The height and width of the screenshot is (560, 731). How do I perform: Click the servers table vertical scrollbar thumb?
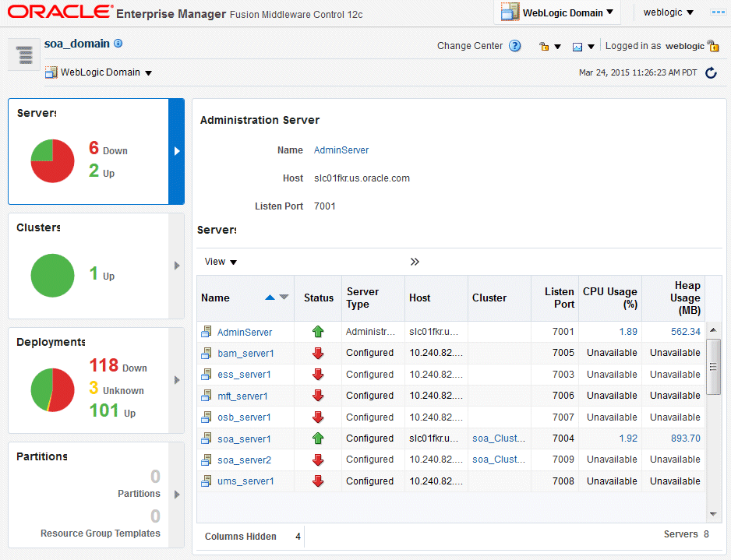coord(713,367)
